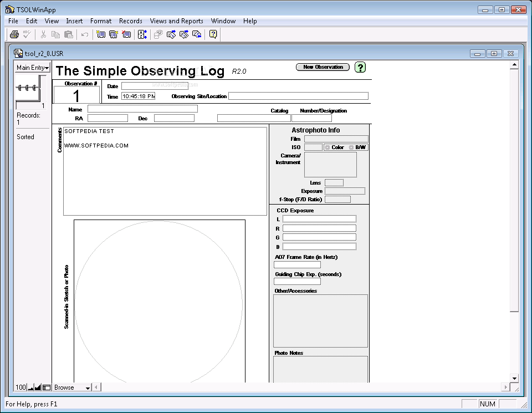Click the Cut scissors icon
This screenshot has width=532, height=413.
tap(43, 34)
